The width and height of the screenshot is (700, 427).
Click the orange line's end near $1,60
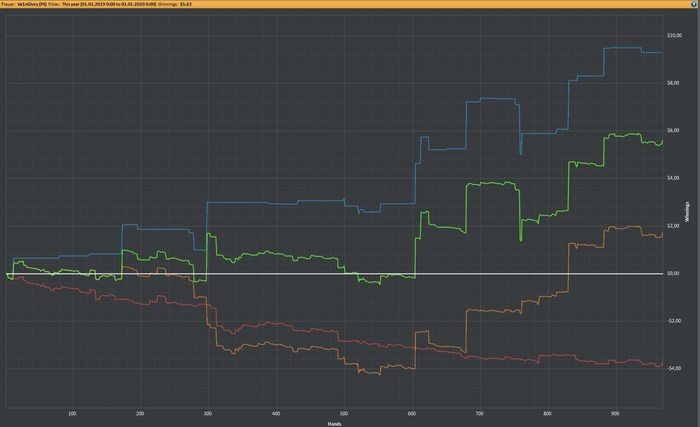pos(661,235)
